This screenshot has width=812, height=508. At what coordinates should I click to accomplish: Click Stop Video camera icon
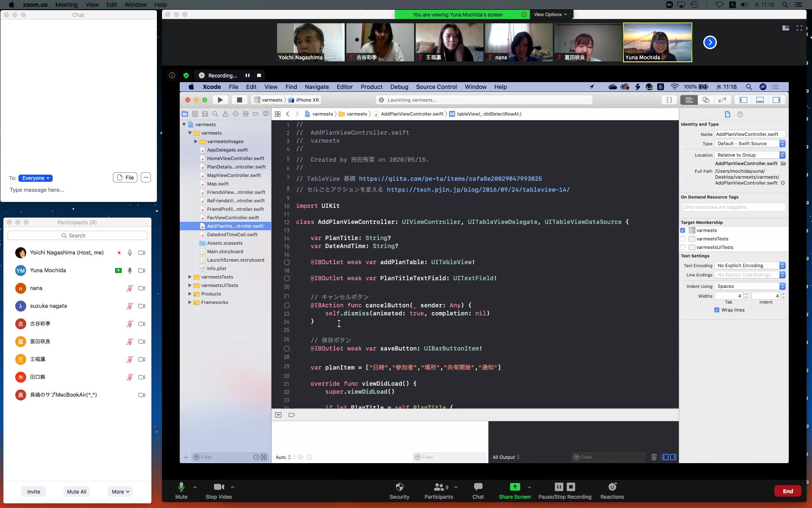pyautogui.click(x=219, y=487)
